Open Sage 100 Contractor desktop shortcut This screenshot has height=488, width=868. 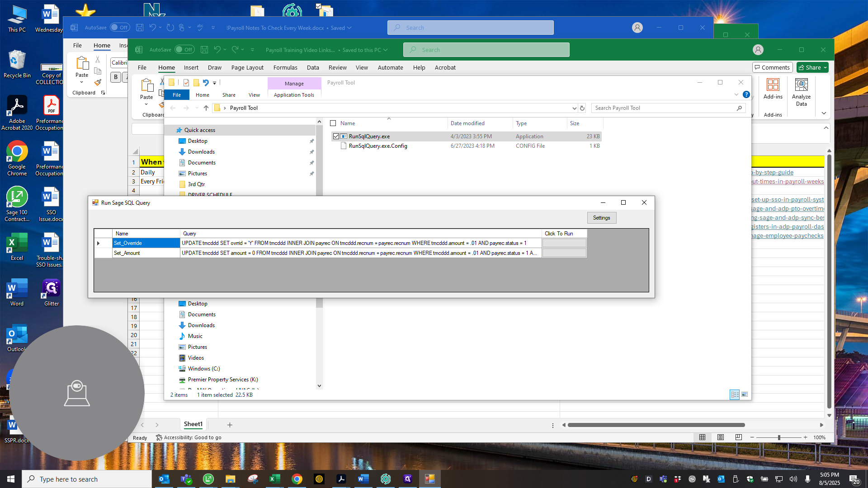(x=17, y=204)
